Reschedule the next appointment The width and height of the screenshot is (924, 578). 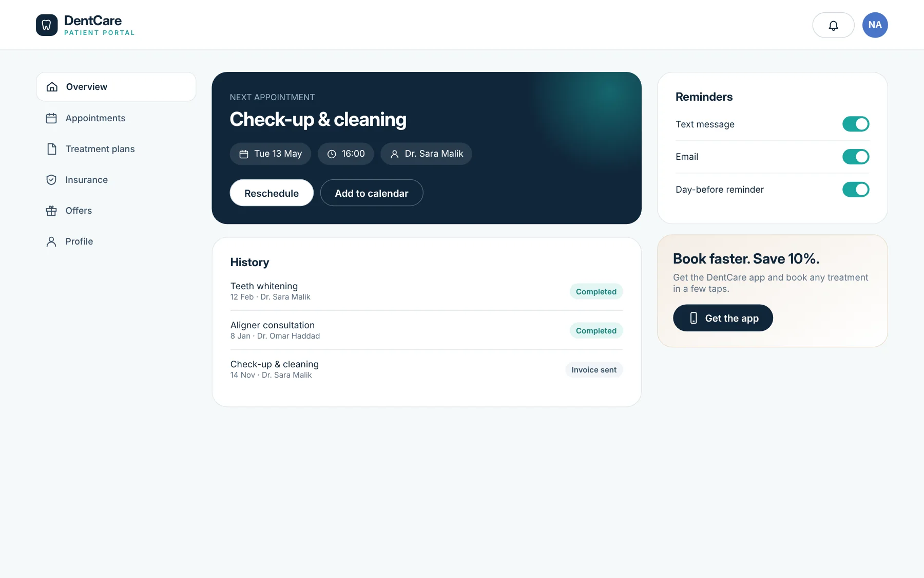(272, 193)
